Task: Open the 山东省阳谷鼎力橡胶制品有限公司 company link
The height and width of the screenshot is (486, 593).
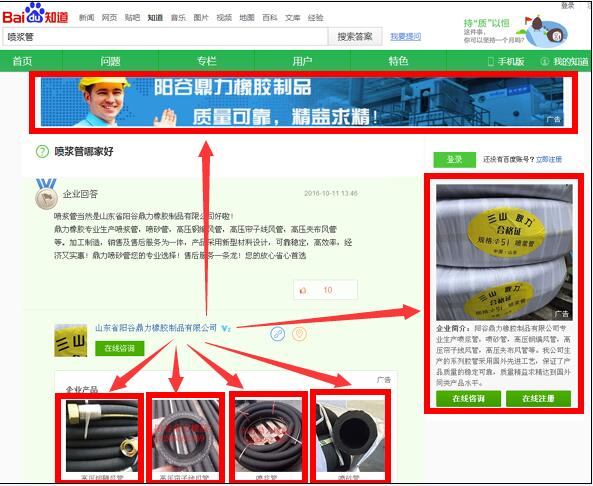Action: [156, 328]
